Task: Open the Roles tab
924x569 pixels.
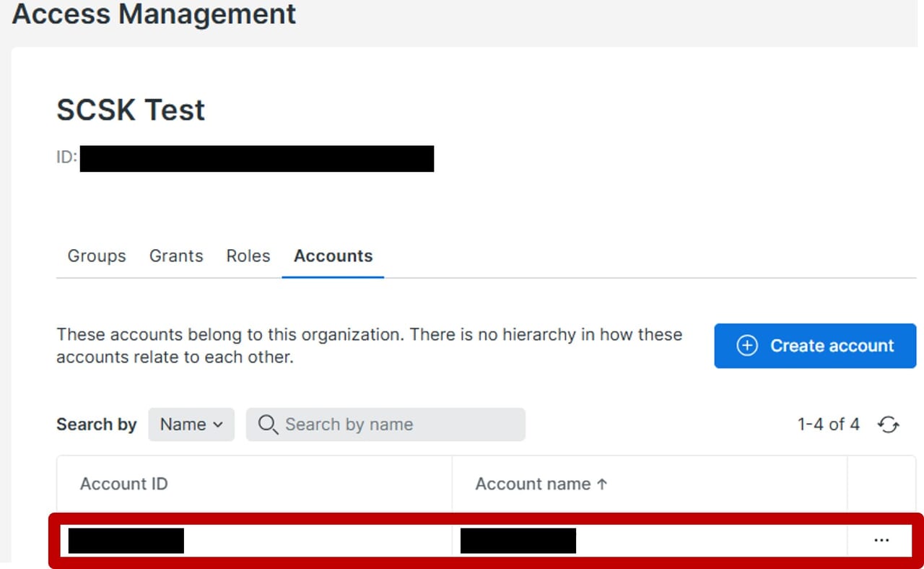Action: click(248, 256)
